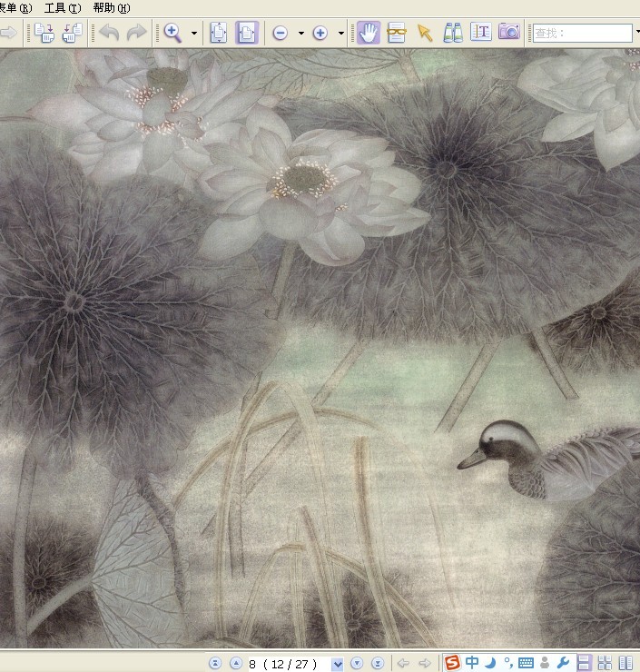Toggle the 中 Chinese input mode

click(472, 662)
